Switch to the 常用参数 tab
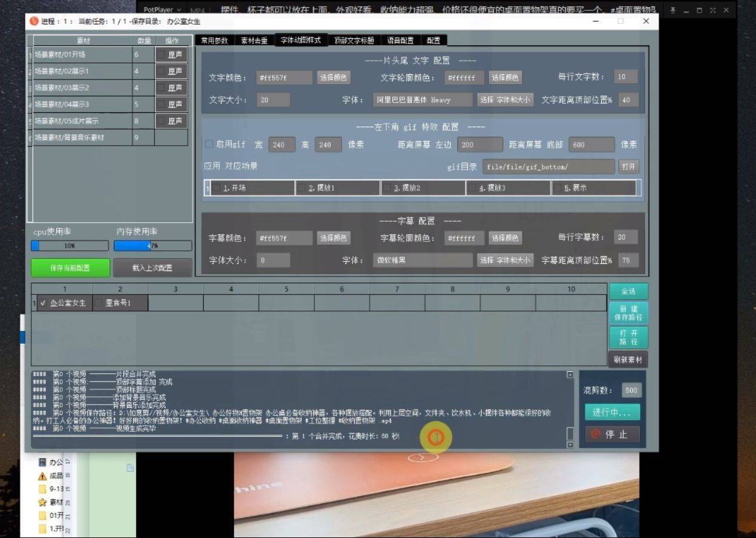The image size is (756, 538). click(x=215, y=41)
